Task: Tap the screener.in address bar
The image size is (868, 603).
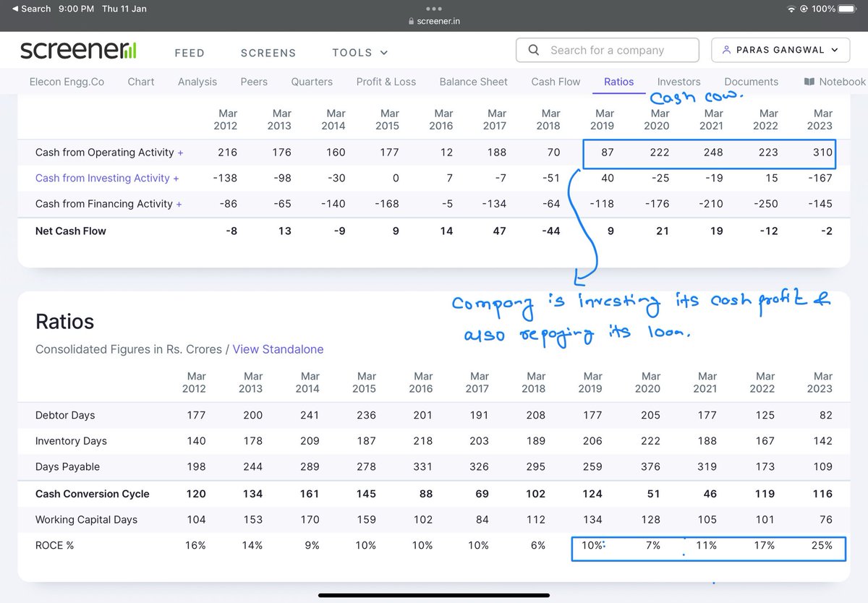Action: pyautogui.click(x=434, y=22)
